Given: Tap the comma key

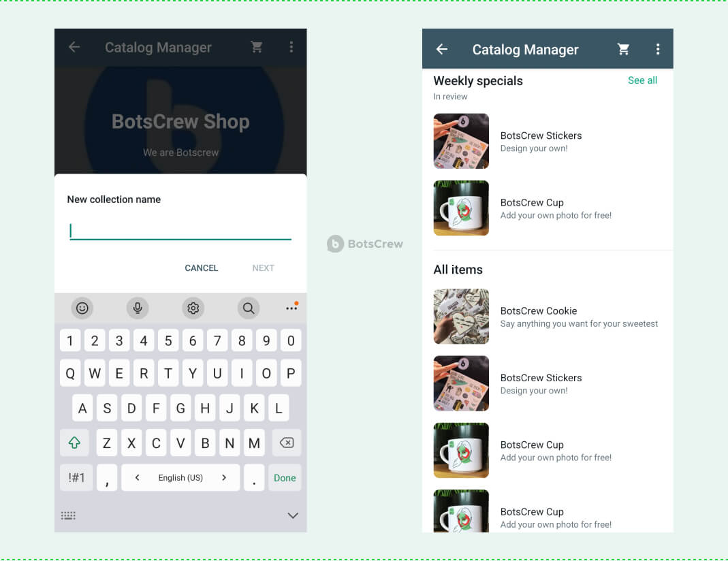Looking at the screenshot, I should pos(107,478).
